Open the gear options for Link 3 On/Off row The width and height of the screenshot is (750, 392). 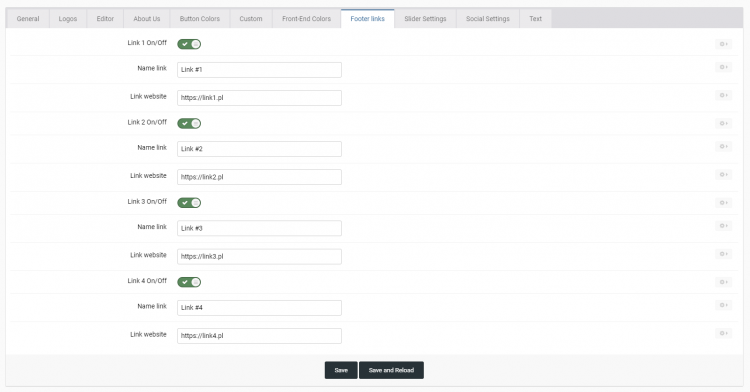coord(723,203)
